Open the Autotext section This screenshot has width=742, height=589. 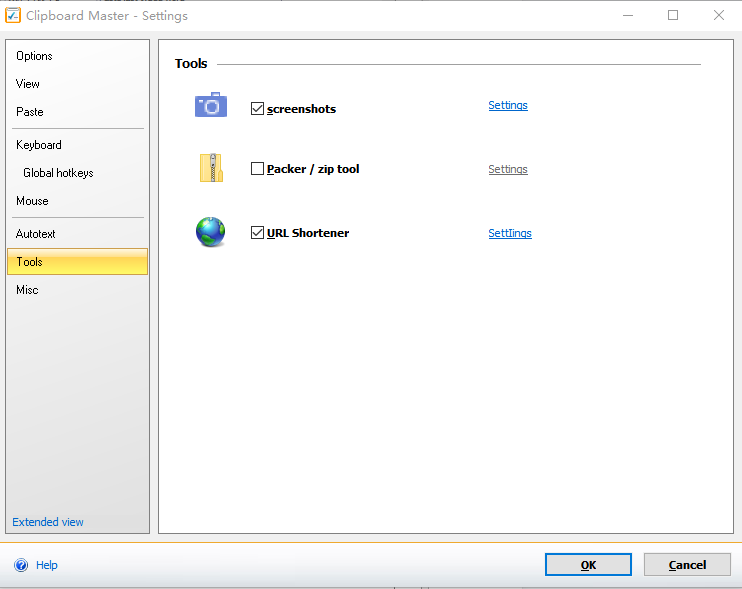pyautogui.click(x=36, y=234)
